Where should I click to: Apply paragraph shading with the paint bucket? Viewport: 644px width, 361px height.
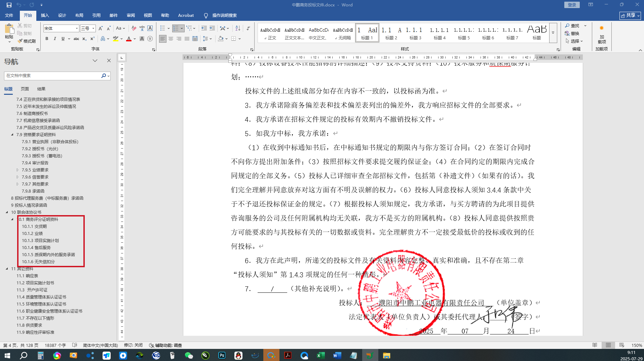pos(221,39)
